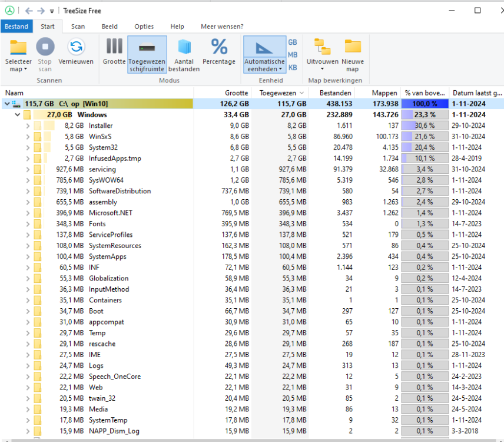Open the Bestand menu
504x442 pixels.
point(16,27)
